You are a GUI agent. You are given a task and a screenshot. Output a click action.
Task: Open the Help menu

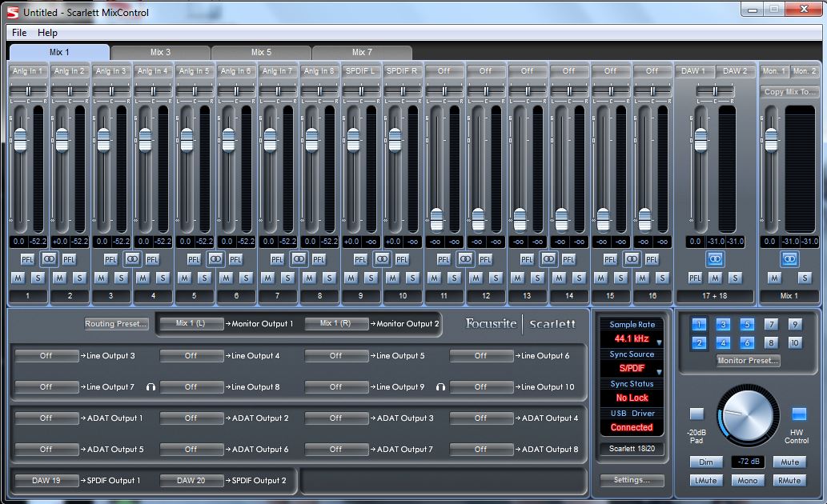47,33
